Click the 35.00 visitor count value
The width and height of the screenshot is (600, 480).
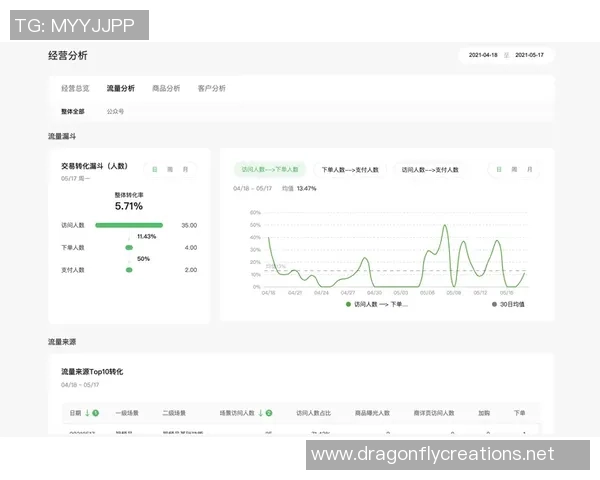[189, 225]
